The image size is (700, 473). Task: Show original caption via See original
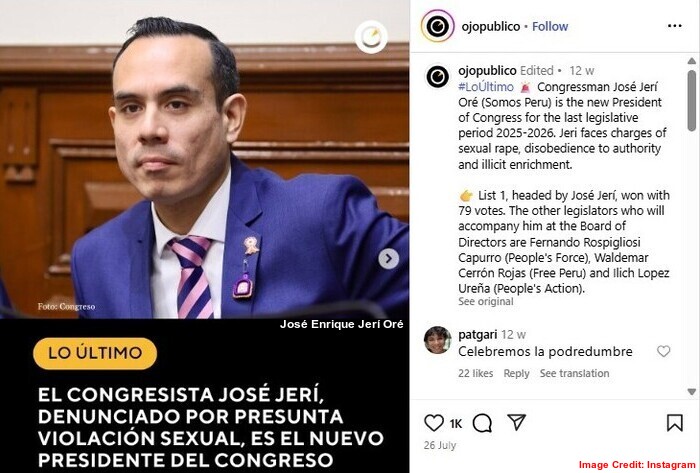pos(486,302)
